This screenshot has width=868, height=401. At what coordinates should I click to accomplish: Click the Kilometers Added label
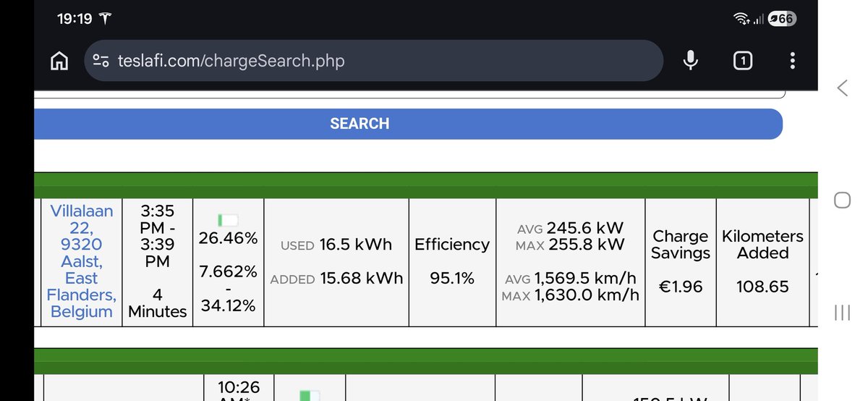pyautogui.click(x=762, y=245)
